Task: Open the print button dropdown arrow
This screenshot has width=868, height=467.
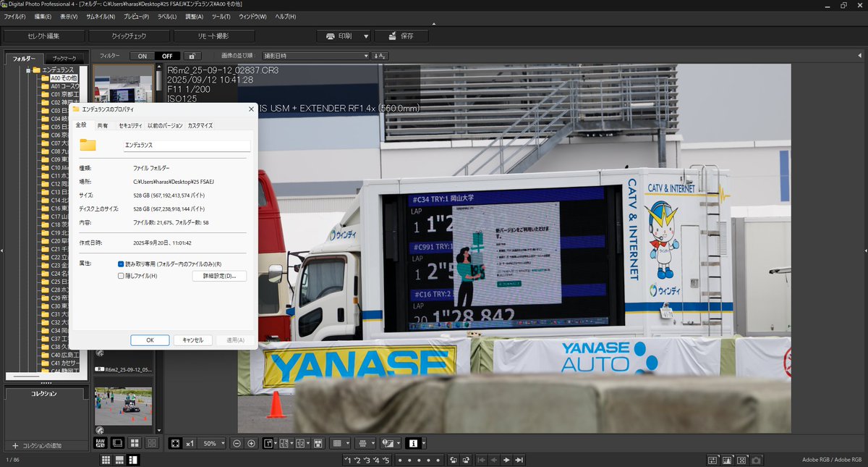Action: 366,35
